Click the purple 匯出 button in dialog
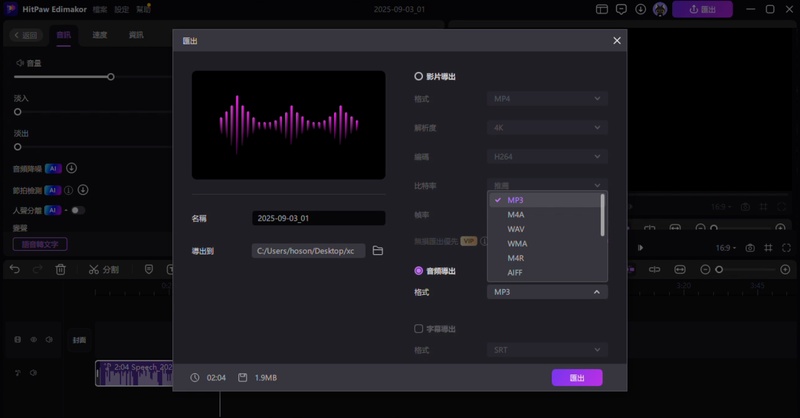Viewport: 800px width, 418px height. [577, 378]
